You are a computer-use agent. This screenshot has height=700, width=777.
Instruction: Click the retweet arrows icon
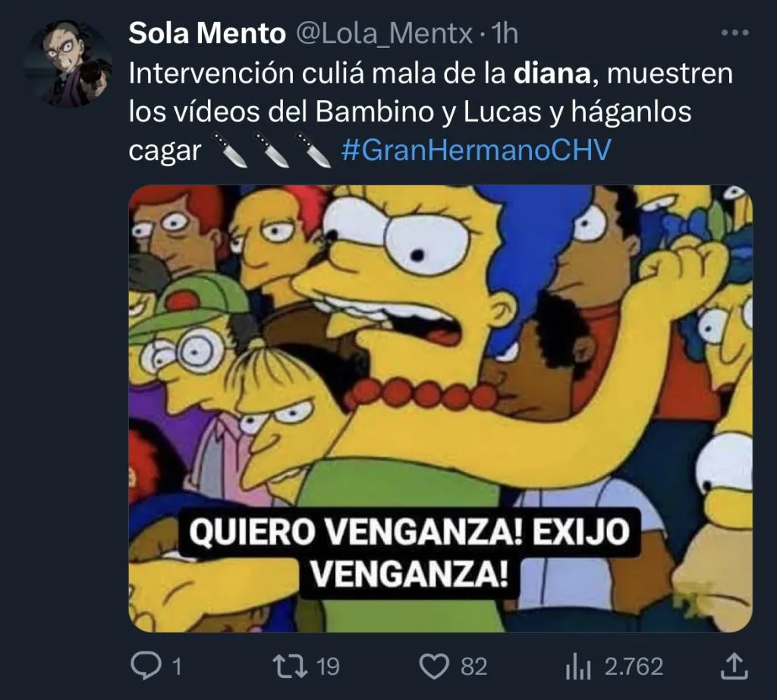(291, 666)
